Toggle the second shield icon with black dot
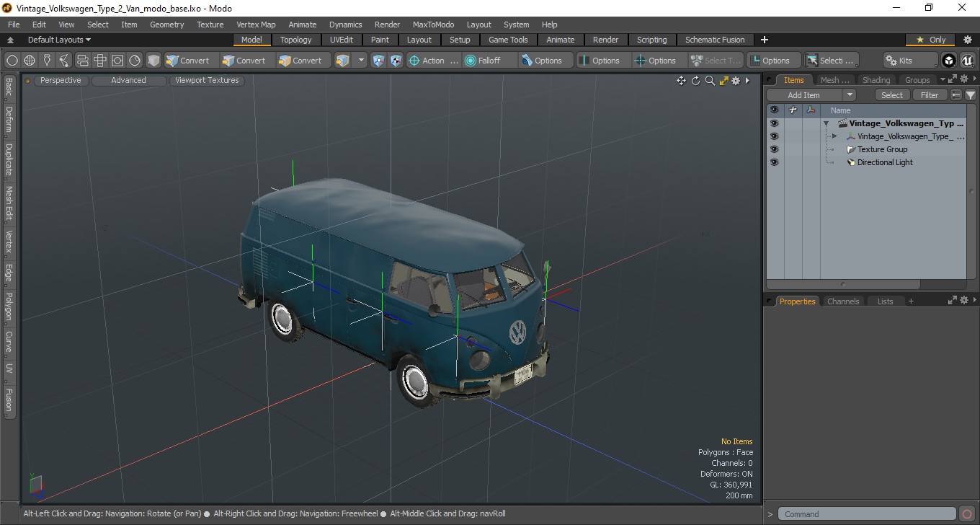The width and height of the screenshot is (980, 525). pyautogui.click(x=396, y=61)
